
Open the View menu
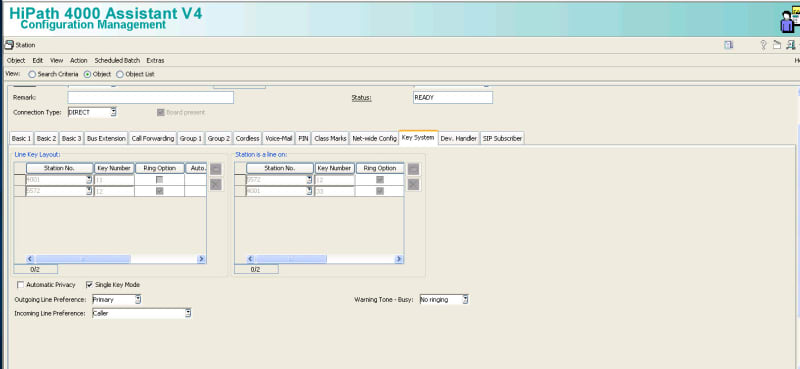tap(57, 60)
